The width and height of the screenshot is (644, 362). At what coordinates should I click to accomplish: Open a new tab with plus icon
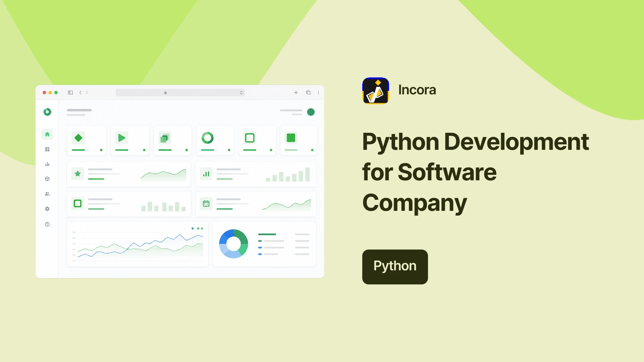(x=296, y=93)
